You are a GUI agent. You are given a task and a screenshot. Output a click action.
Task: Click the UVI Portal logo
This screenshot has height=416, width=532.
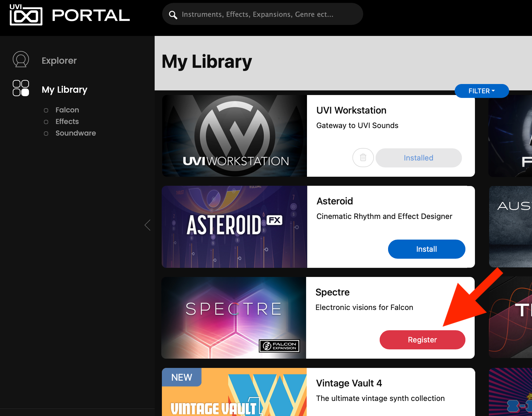[x=70, y=15]
